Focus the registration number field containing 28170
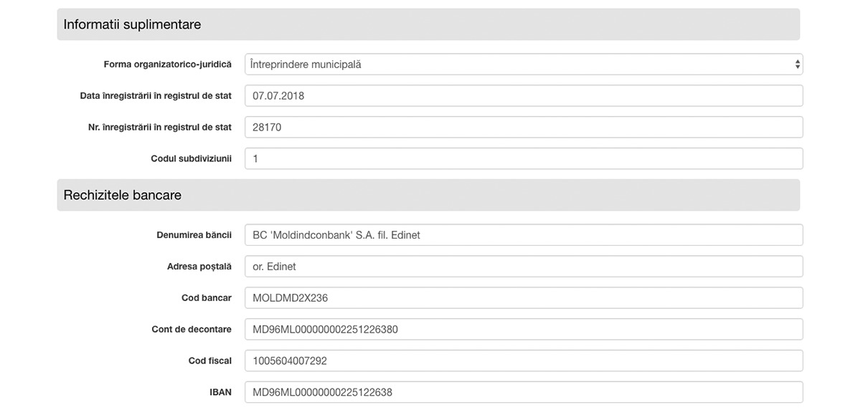Screen dimensions: 868x410 click(x=524, y=128)
